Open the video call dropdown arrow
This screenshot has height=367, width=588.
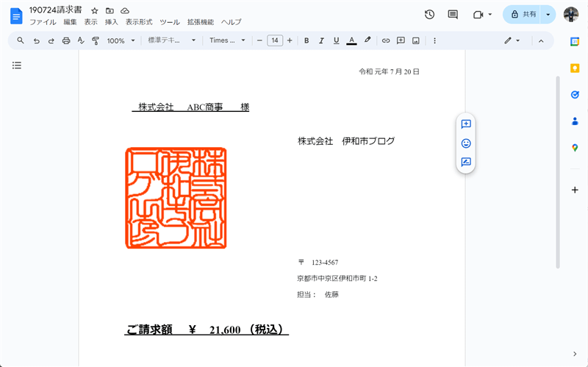490,15
